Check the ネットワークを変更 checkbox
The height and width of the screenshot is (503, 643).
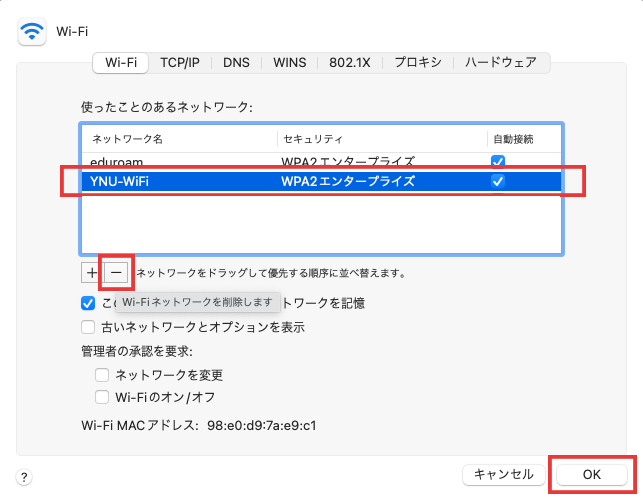[102, 375]
